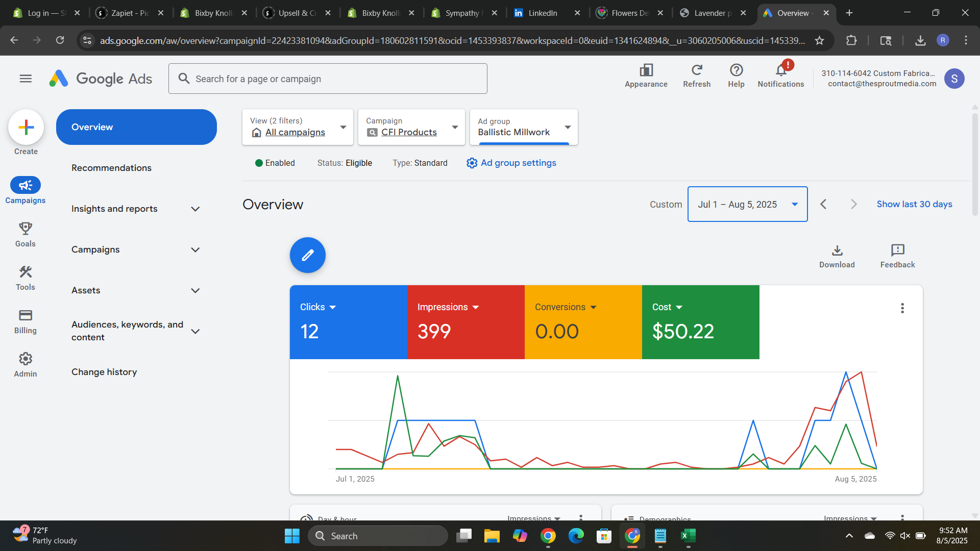Open the Help menu icon
Viewport: 980px width, 551px height.
coord(736,76)
